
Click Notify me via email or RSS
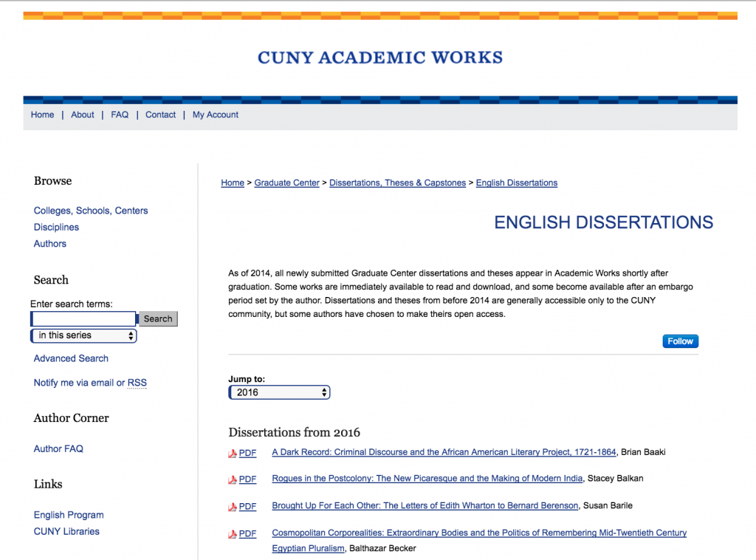pos(90,383)
